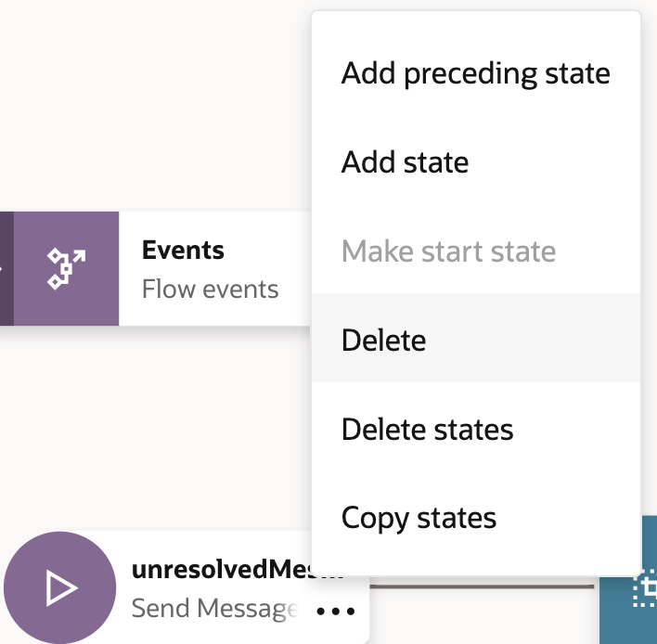The image size is (657, 644).
Task: Click blank space at top of context menu
Action: point(475,26)
